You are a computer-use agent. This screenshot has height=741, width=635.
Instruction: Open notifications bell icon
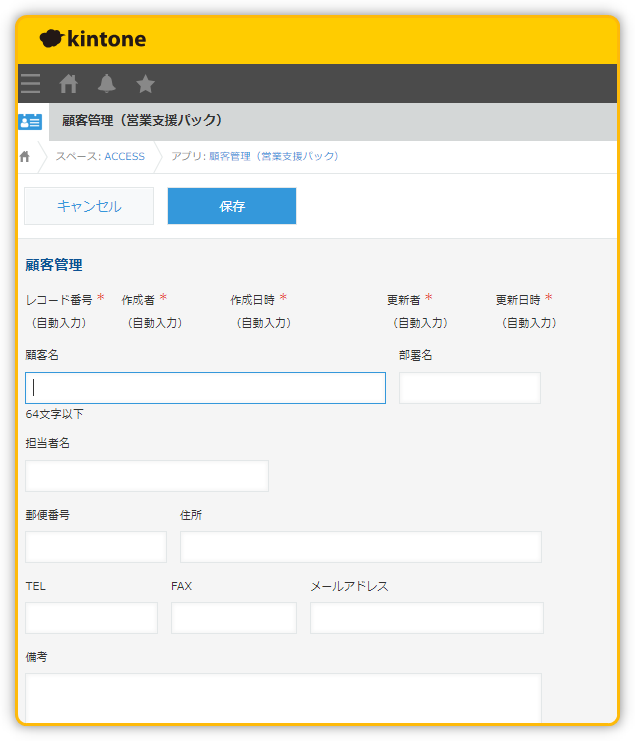point(107,84)
